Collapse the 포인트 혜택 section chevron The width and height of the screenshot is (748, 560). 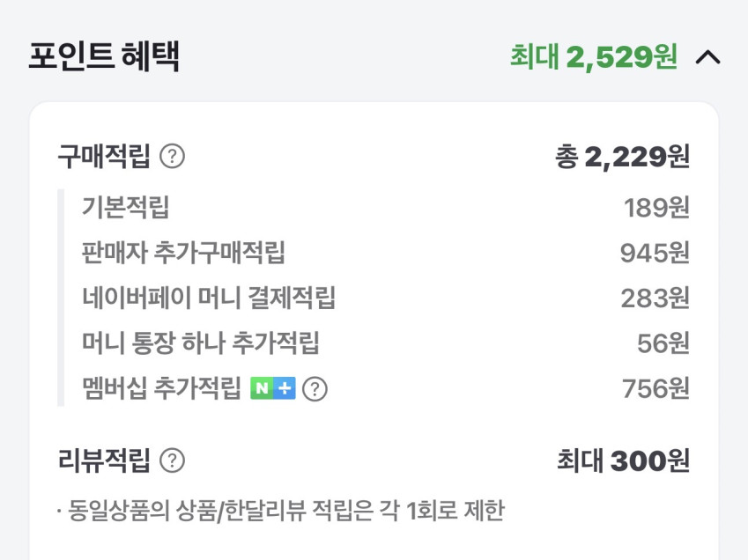coord(708,58)
